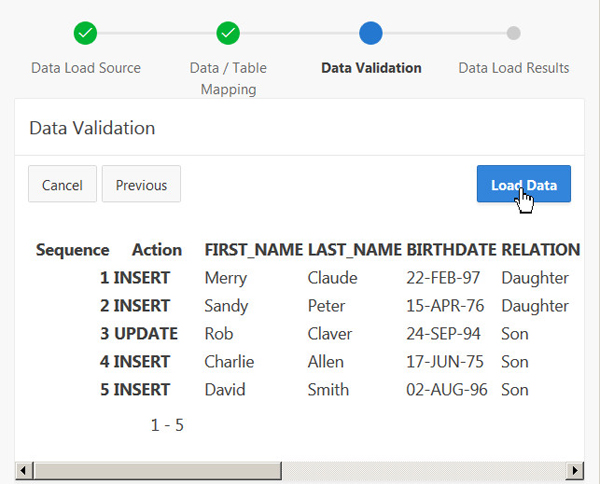The width and height of the screenshot is (600, 484).
Task: Click the horizontal scrollbar track
Action: coord(300,470)
